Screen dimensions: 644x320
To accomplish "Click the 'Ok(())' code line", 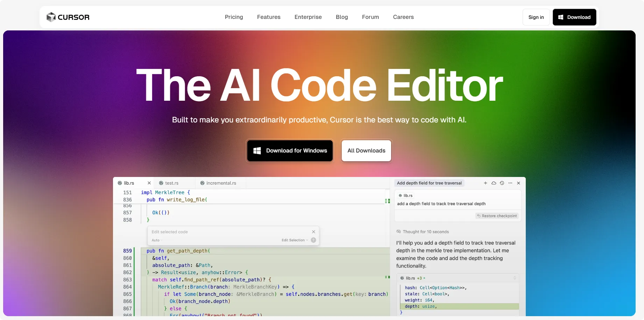I will click(x=161, y=213).
